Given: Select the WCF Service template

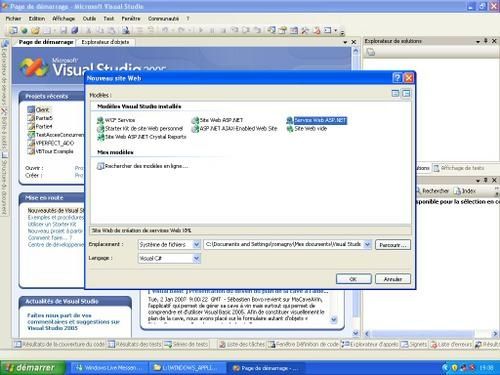Looking at the screenshot, I should point(116,120).
